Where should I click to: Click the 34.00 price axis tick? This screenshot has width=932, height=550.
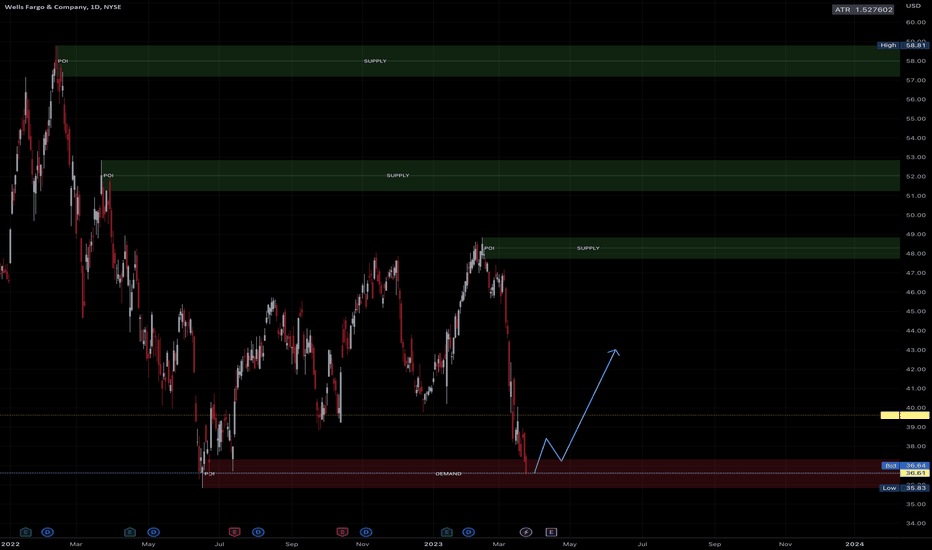point(916,524)
